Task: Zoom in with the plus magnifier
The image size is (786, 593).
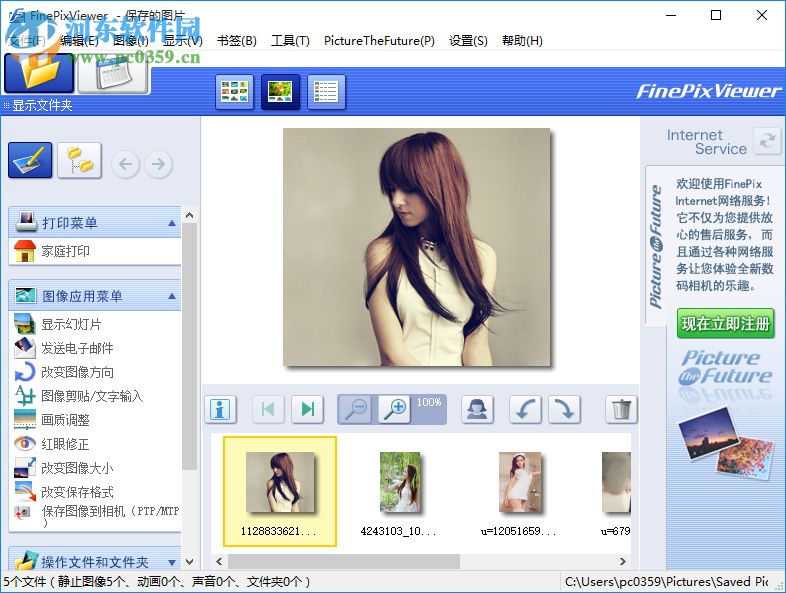Action: [x=395, y=409]
